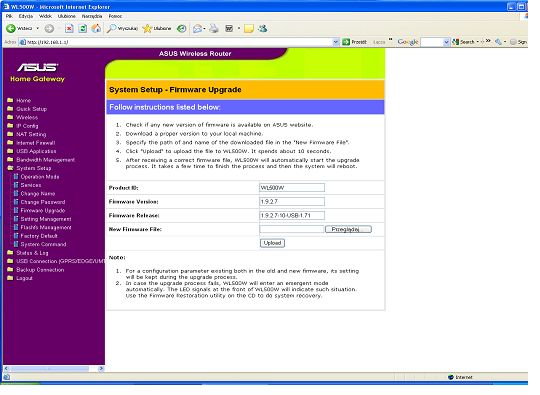Click the Status & Log folder icon
Screen dimensions: 540x395
click(x=10, y=252)
